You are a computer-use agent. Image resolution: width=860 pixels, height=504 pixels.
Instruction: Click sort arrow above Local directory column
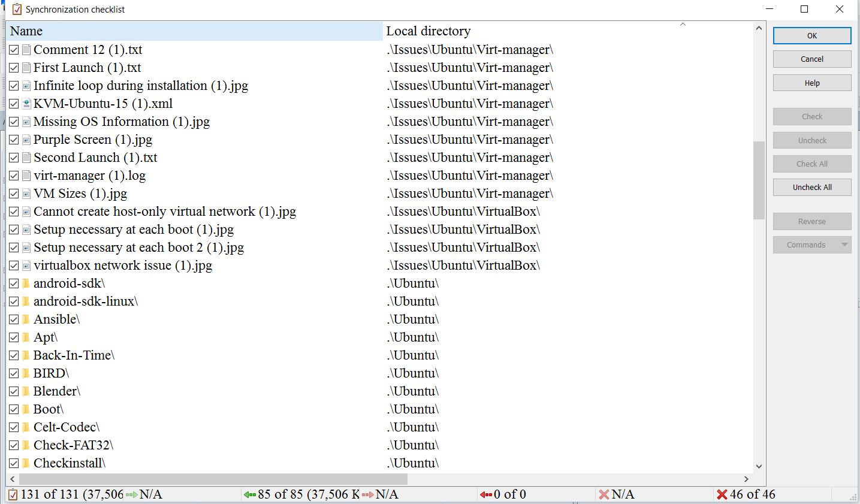click(x=683, y=25)
